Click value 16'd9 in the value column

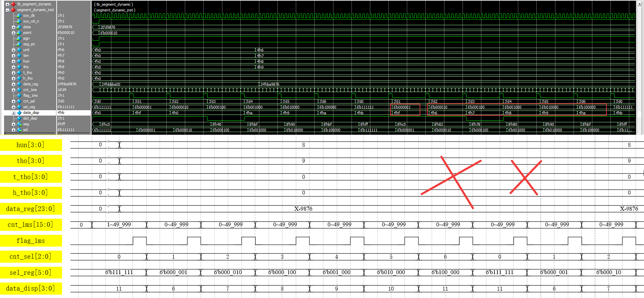[62, 90]
